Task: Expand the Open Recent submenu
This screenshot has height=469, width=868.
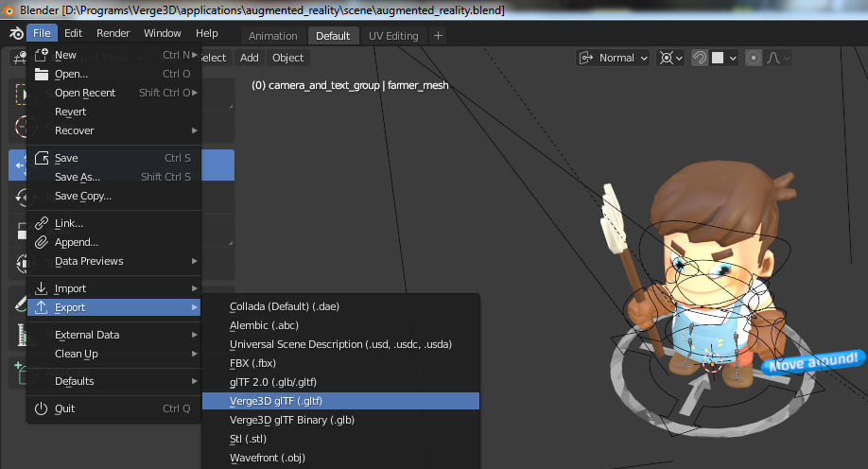Action: [x=114, y=93]
